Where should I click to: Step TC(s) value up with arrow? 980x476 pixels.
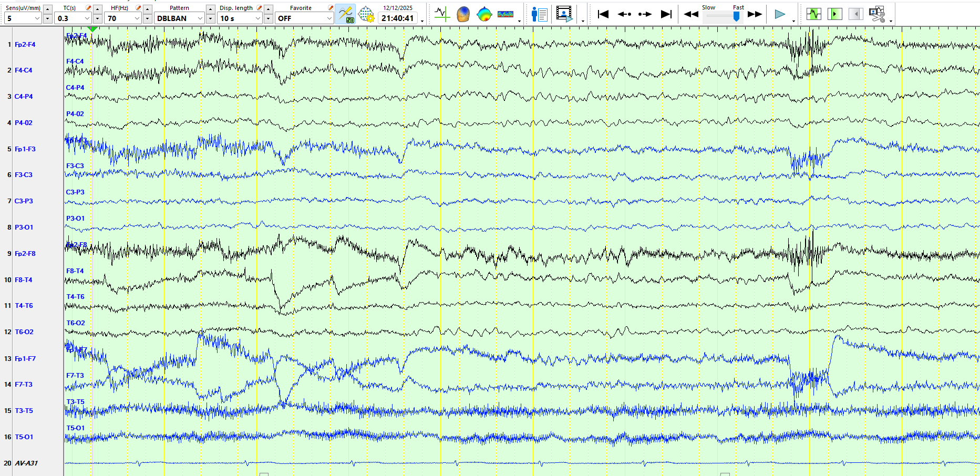click(x=98, y=9)
